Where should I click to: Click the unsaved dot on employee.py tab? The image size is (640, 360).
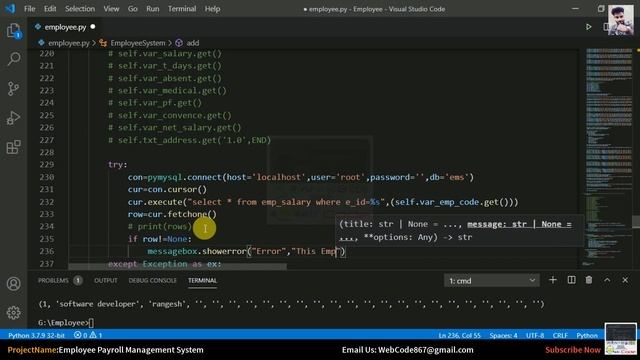coord(93,27)
